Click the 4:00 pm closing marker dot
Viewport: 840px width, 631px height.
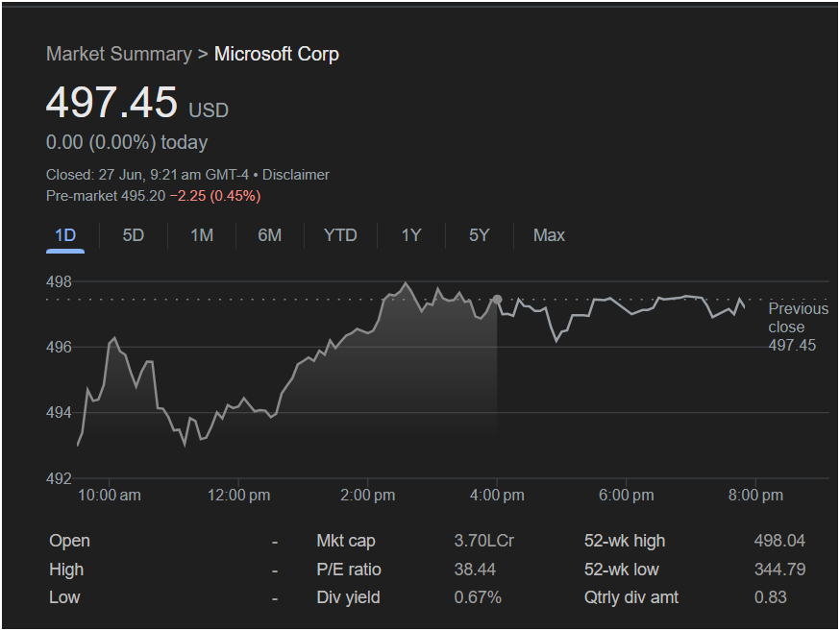coord(497,300)
